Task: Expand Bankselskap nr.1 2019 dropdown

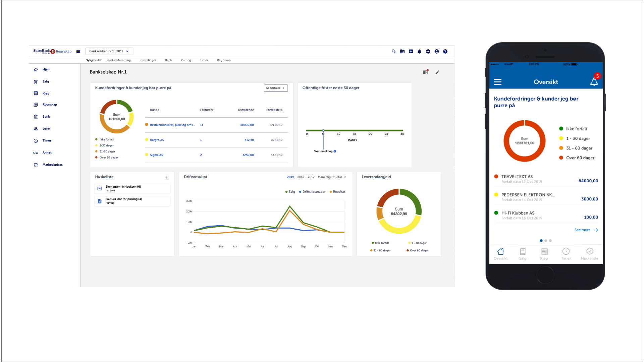Action: [x=109, y=51]
